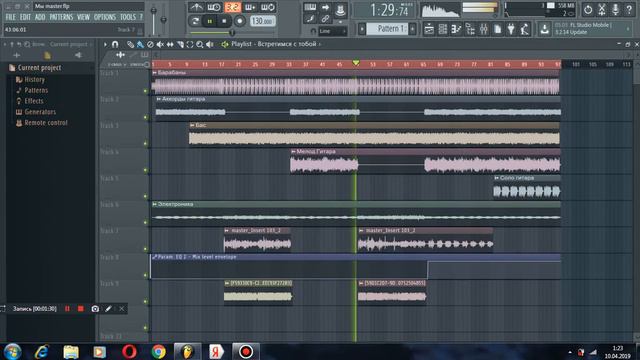Select the Draw pencil tool

130,44
